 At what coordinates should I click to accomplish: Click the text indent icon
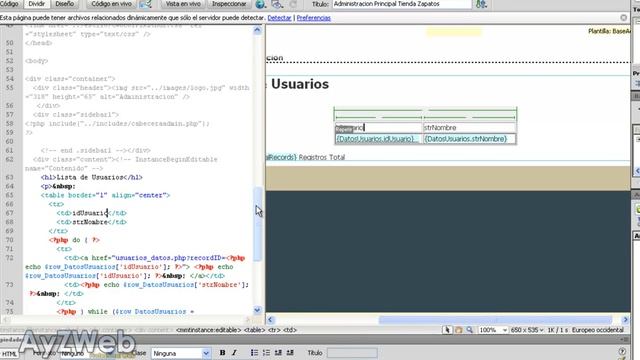click(x=290, y=353)
